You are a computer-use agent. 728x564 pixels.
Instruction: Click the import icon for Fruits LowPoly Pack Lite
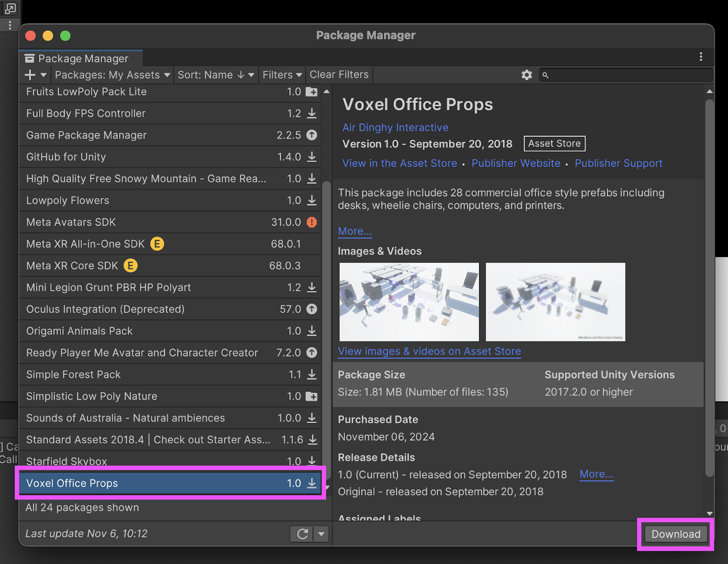coord(312,92)
